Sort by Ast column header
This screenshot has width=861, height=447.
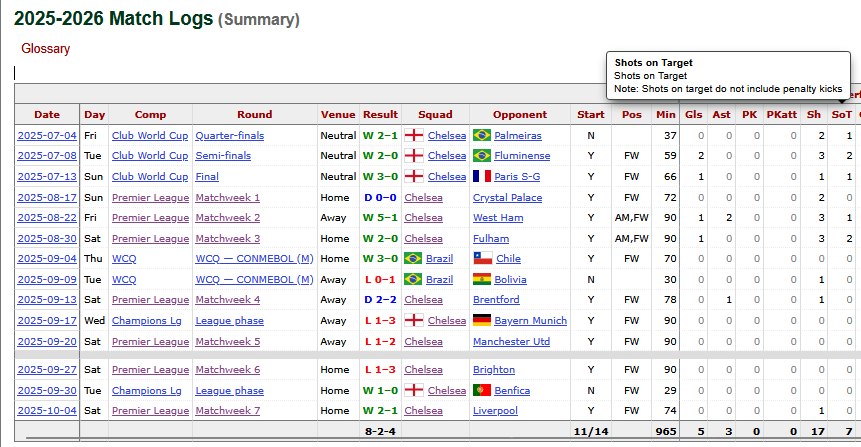(x=722, y=114)
